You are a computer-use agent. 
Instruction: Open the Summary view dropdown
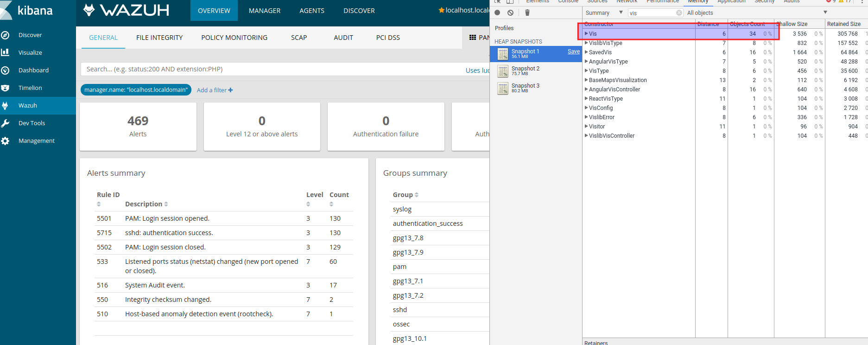(604, 13)
